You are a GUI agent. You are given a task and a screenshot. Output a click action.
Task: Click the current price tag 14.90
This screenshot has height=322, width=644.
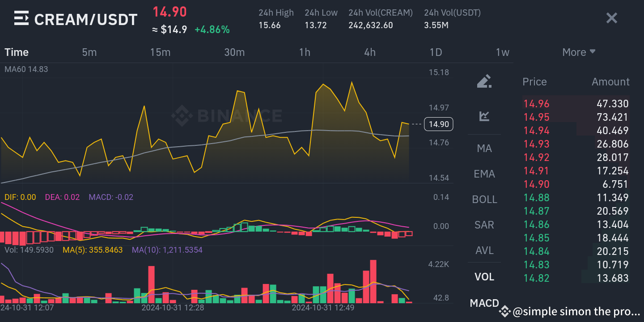(438, 124)
